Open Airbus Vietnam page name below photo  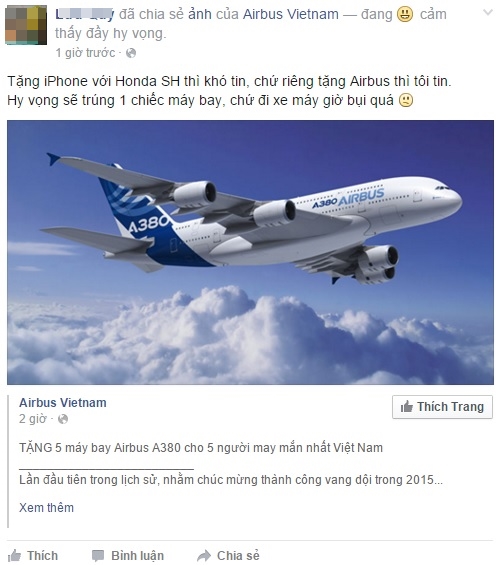(x=63, y=402)
